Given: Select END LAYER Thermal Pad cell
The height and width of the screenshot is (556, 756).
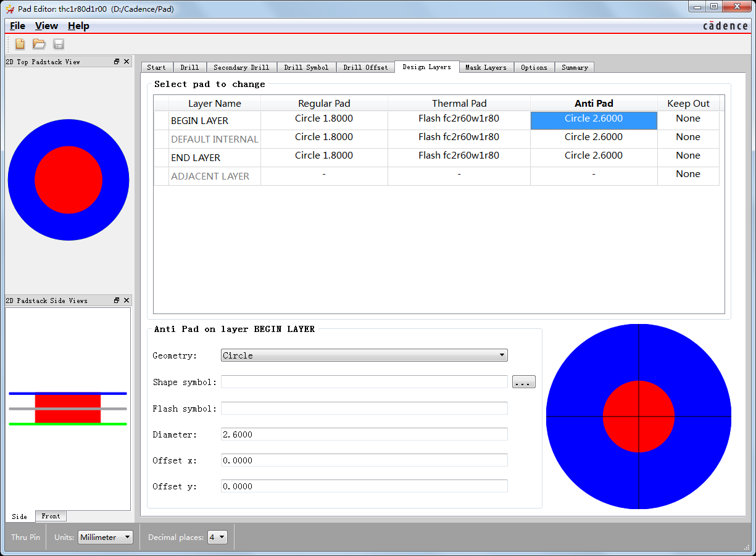Looking at the screenshot, I should click(x=459, y=156).
